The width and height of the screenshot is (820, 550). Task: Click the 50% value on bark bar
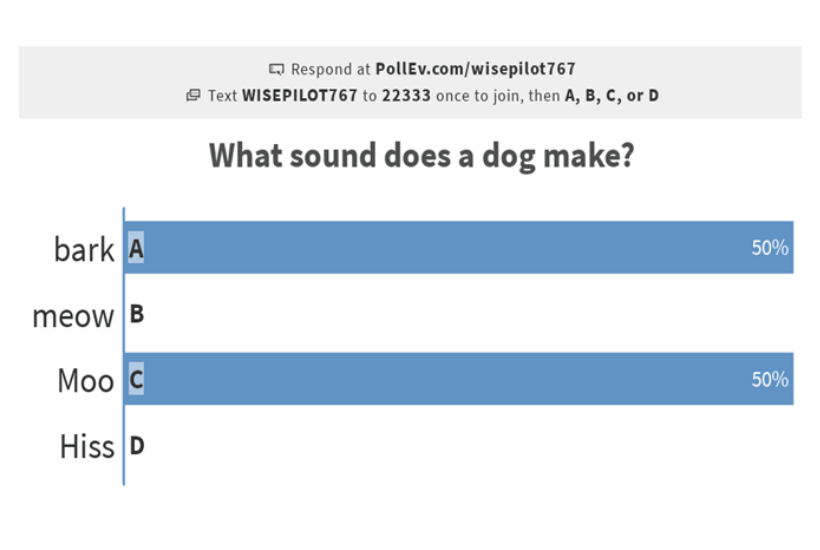[x=770, y=248]
